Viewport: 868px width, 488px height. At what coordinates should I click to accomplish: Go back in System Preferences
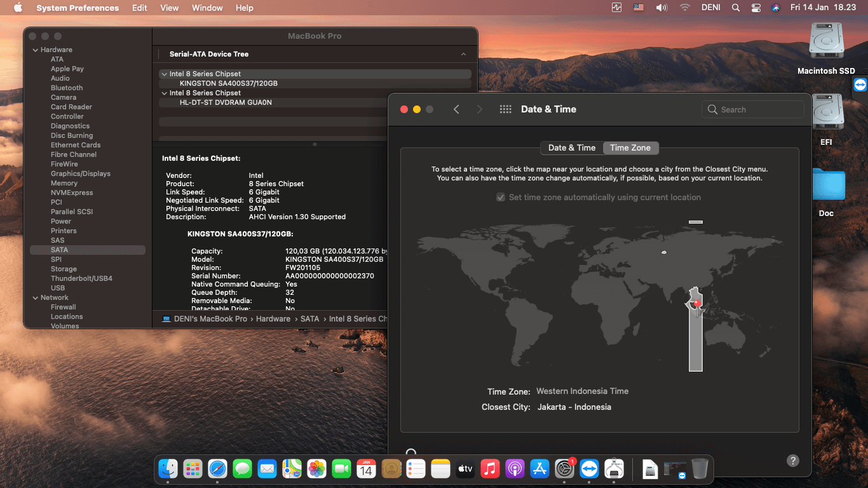(456, 109)
